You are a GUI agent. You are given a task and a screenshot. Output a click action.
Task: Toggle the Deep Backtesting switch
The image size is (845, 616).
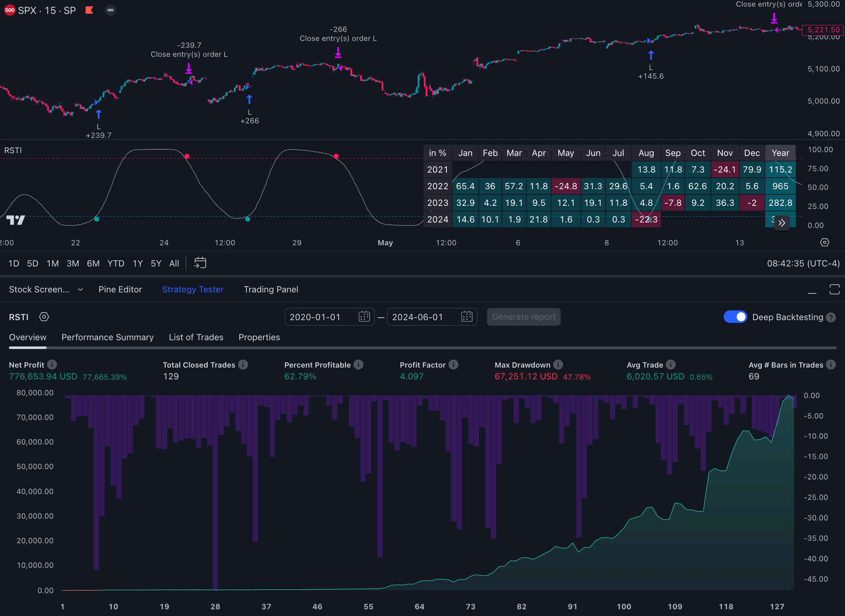(735, 317)
